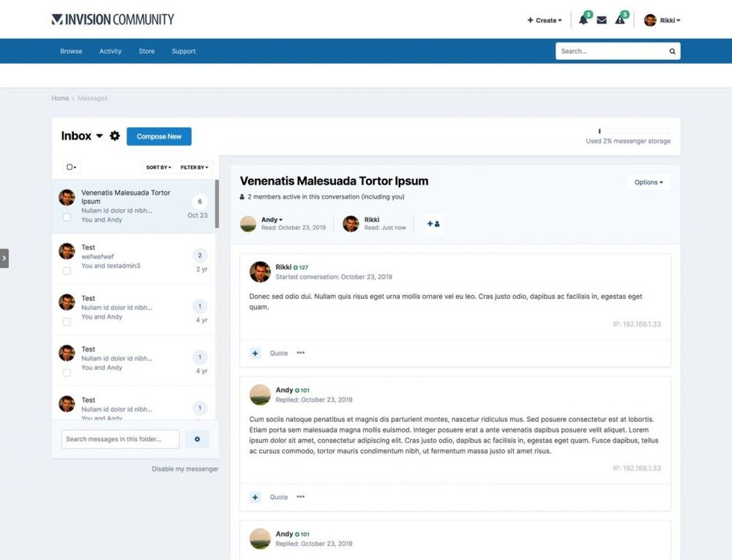Open the notifications bell icon
Image resolution: width=732 pixels, height=560 pixels.
583,20
